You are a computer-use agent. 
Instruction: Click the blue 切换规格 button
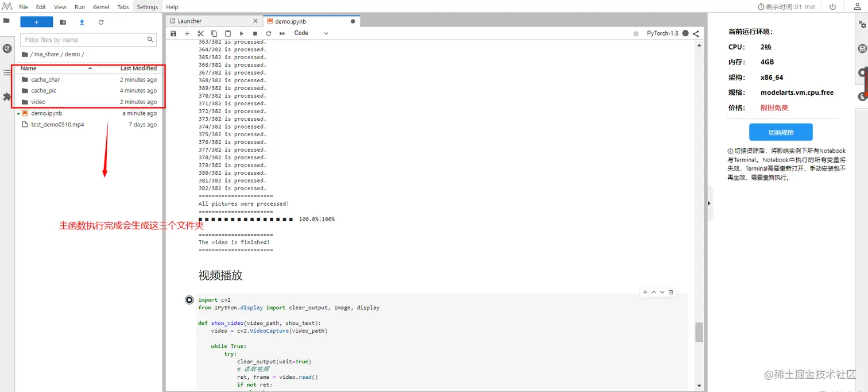point(781,132)
